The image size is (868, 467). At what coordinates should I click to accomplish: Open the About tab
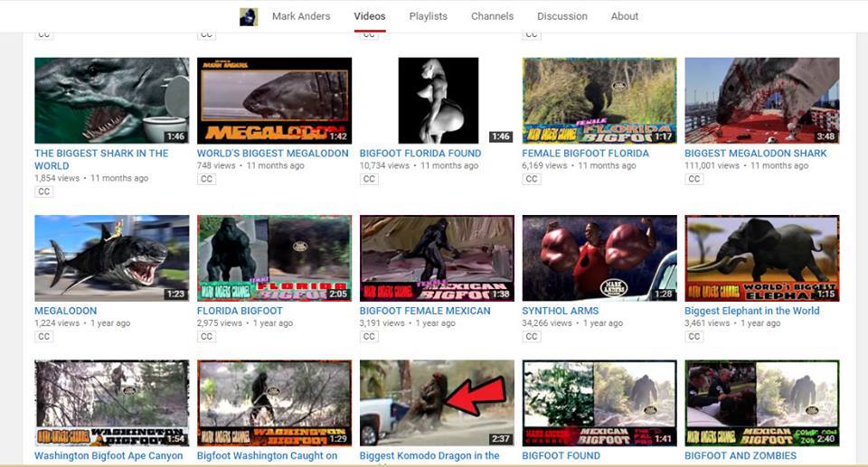coord(624,16)
